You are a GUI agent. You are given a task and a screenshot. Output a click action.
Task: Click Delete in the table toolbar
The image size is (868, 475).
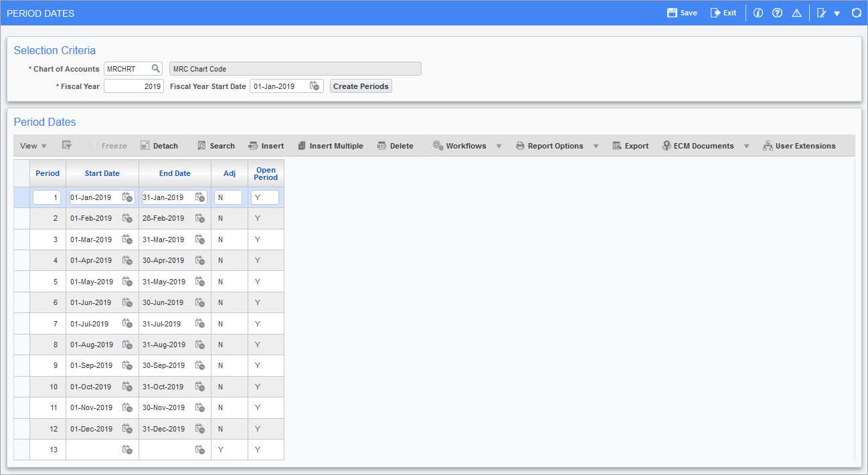pos(395,146)
